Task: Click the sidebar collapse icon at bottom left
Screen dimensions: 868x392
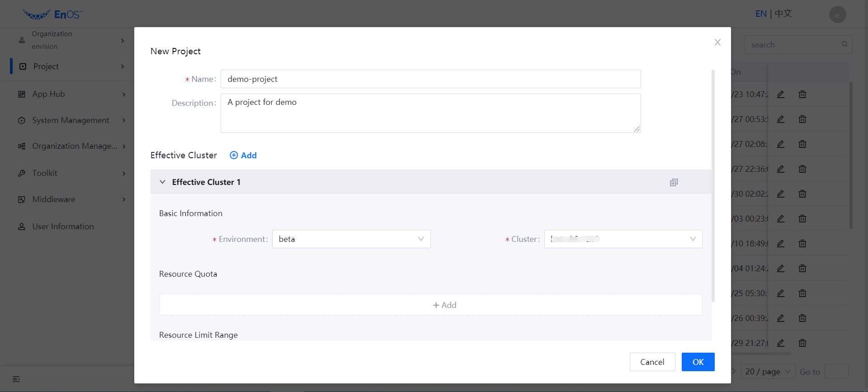Action: (16, 379)
